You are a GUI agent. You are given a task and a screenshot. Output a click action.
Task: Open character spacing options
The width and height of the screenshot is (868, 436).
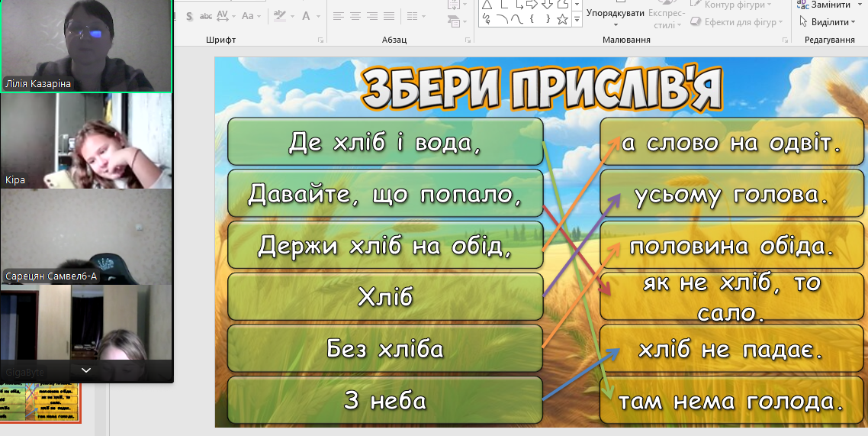pos(223,16)
